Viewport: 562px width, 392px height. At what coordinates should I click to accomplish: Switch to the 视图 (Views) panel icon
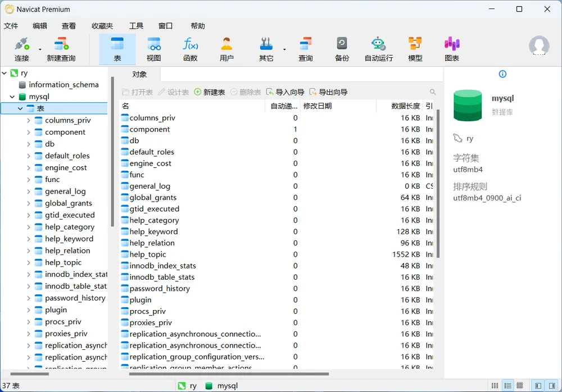[153, 48]
